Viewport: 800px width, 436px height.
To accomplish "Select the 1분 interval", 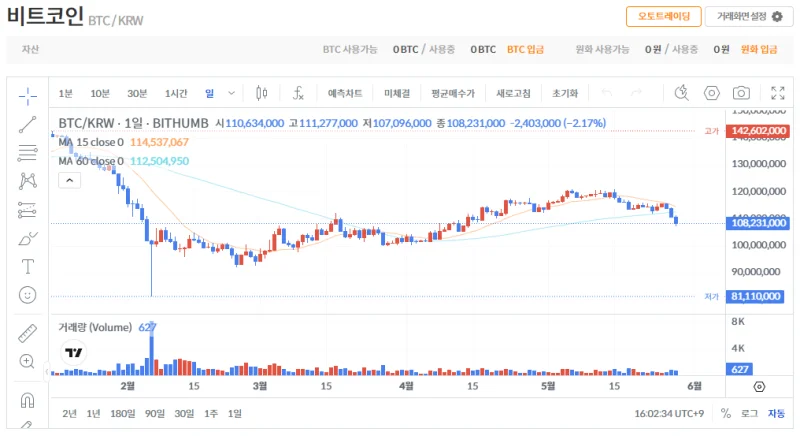I will (x=65, y=93).
